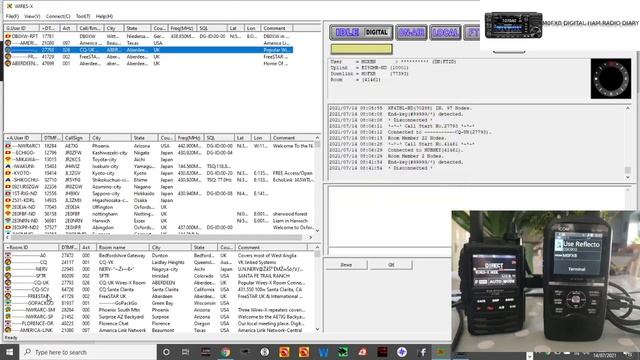Click the LOCAL status indicator
This screenshot has height=360, width=640.
pyautogui.click(x=445, y=32)
